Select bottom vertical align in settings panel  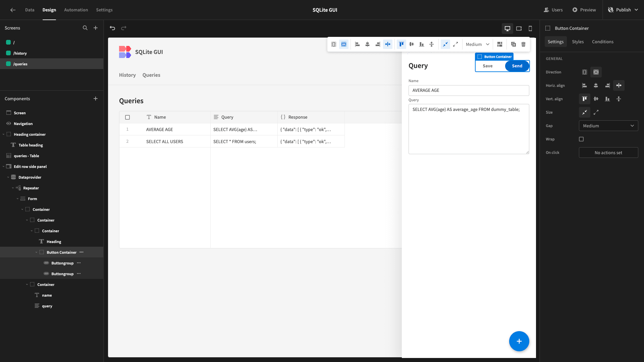click(x=607, y=99)
